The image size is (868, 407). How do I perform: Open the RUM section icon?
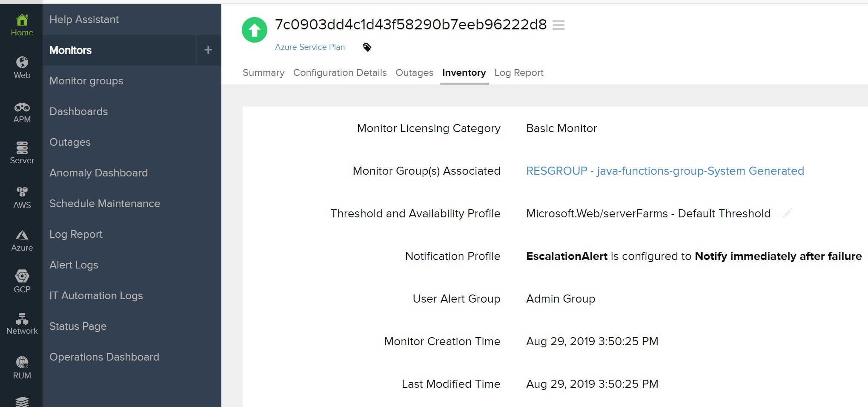click(x=22, y=368)
